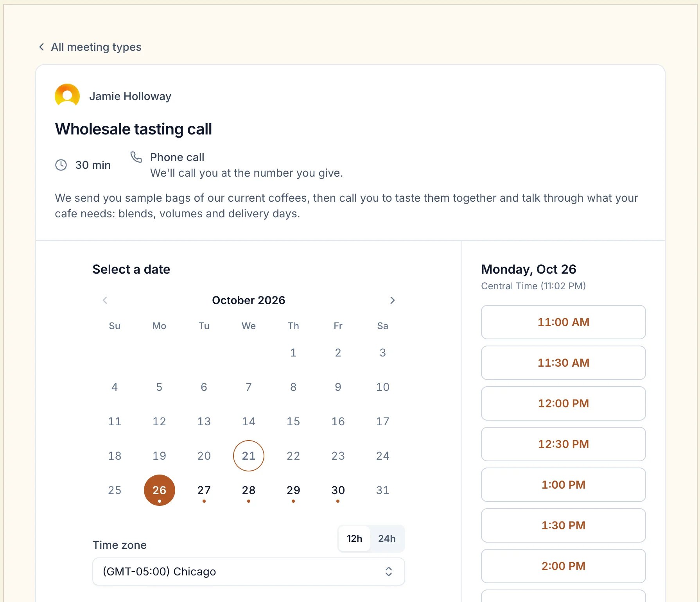Pick the 1:30 PM time slot
Image resolution: width=700 pixels, height=602 pixels.
click(564, 525)
